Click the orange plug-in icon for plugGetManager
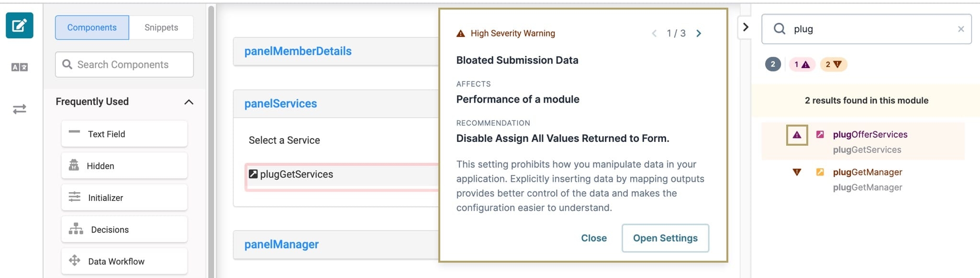The width and height of the screenshot is (980, 278). coord(820,172)
